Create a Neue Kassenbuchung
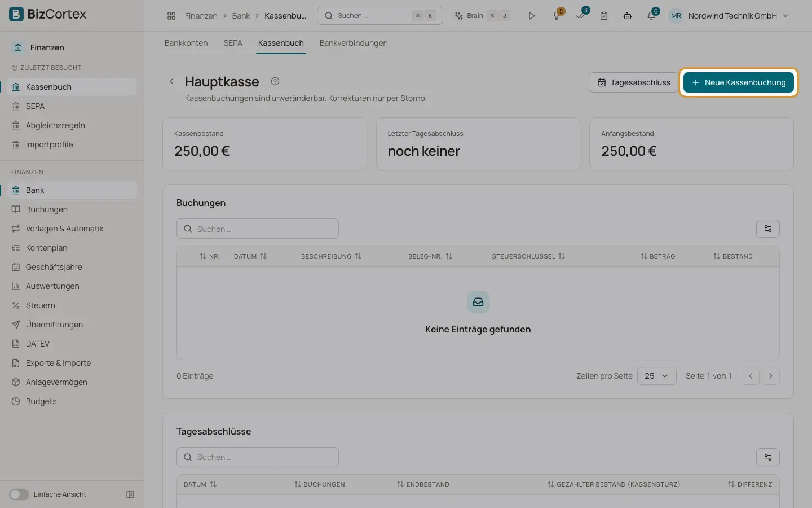This screenshot has width=812, height=508. (739, 82)
